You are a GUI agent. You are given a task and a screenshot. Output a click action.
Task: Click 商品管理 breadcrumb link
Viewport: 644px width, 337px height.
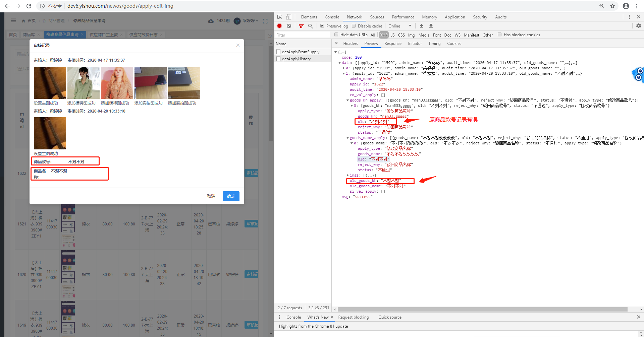coord(56,21)
